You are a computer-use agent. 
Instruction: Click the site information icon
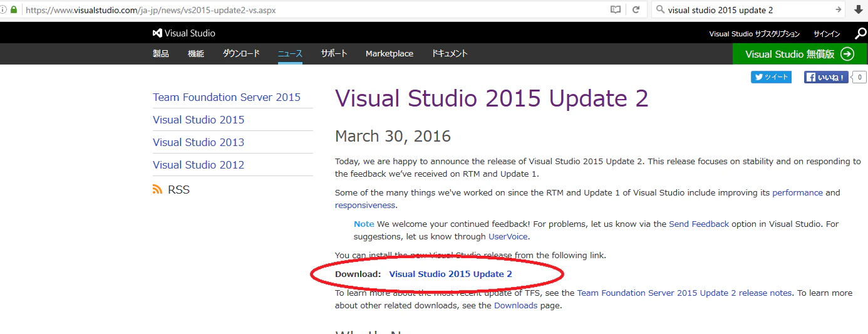point(4,10)
